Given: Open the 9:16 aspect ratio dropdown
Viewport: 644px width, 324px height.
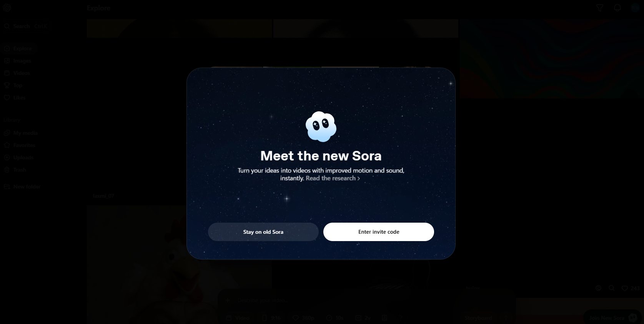Looking at the screenshot, I should coord(271,318).
